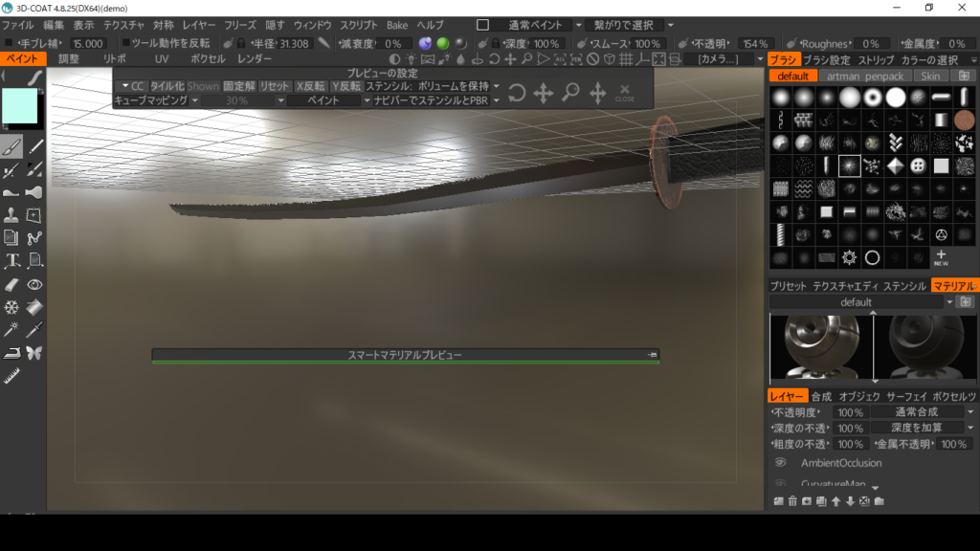This screenshot has height=551, width=980.
Task: Hide the AmbientOcclusion layer via eye icon
Action: pyautogui.click(x=780, y=462)
